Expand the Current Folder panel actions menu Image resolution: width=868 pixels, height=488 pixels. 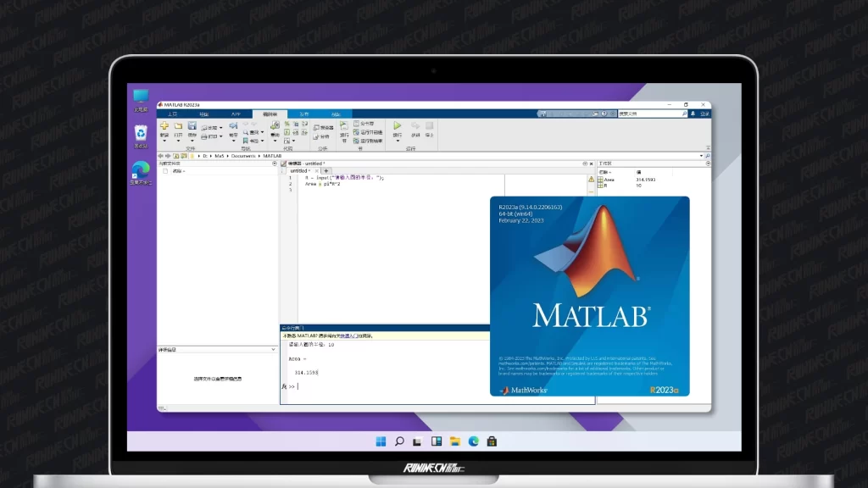click(274, 164)
